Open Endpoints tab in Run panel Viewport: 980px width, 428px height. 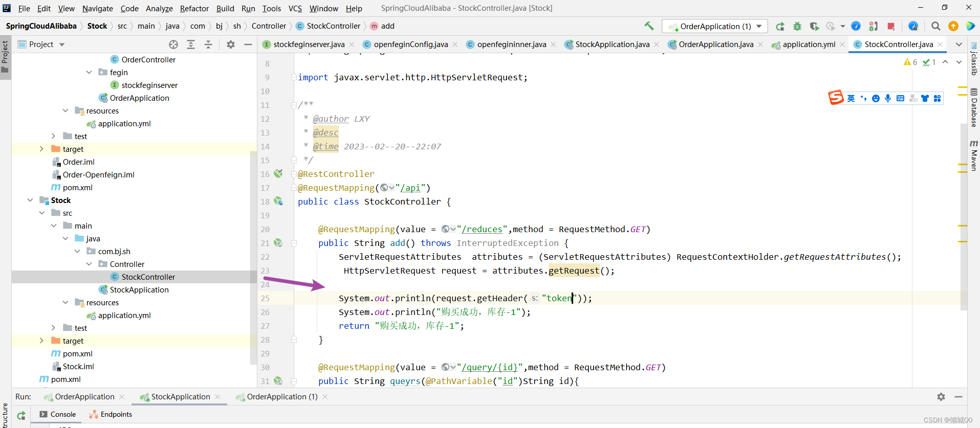(111, 415)
